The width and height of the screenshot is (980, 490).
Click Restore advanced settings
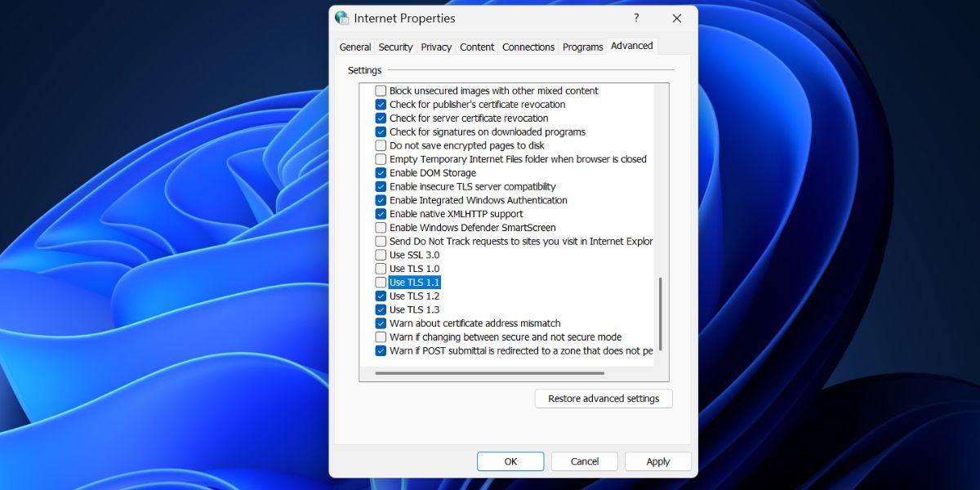603,399
